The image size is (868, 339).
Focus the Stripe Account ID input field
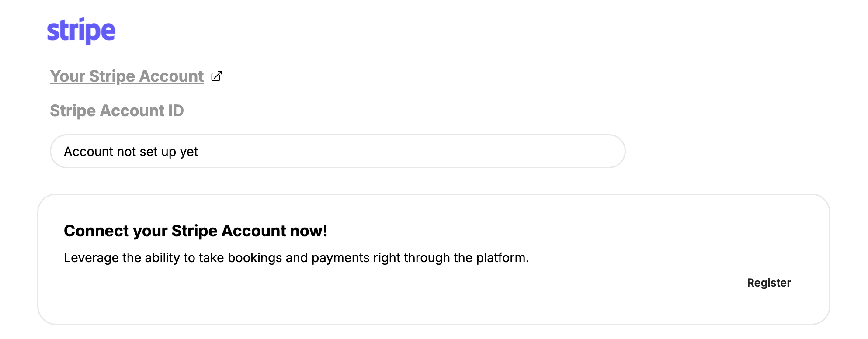pyautogui.click(x=338, y=151)
